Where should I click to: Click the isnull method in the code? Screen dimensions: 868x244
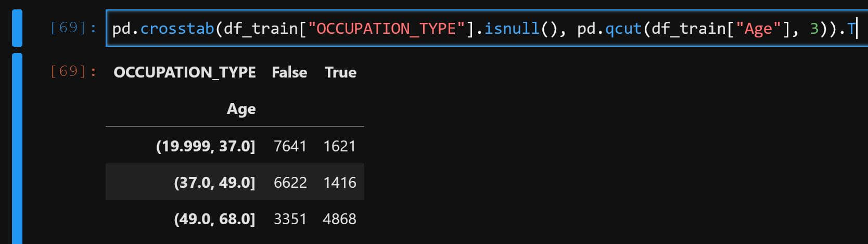click(x=512, y=28)
